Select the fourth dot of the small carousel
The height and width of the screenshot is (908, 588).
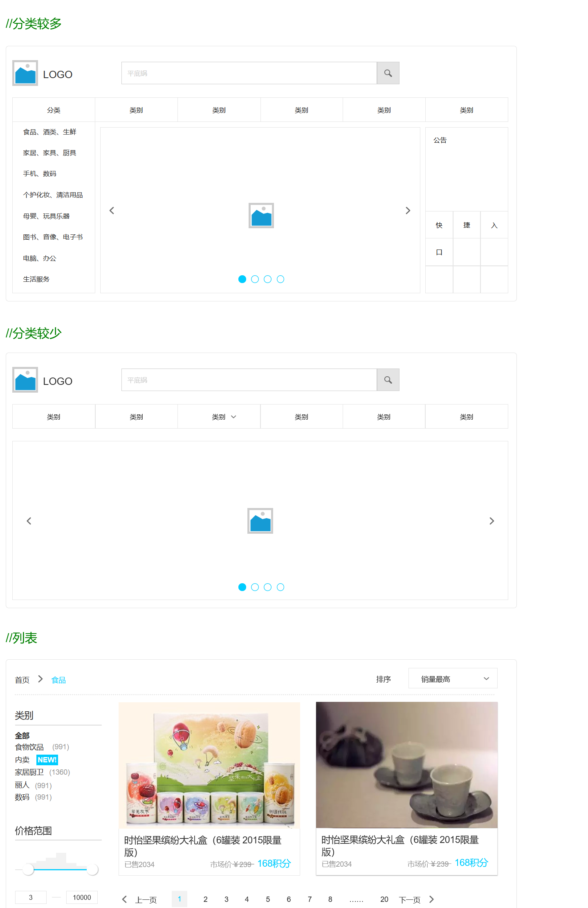280,279
